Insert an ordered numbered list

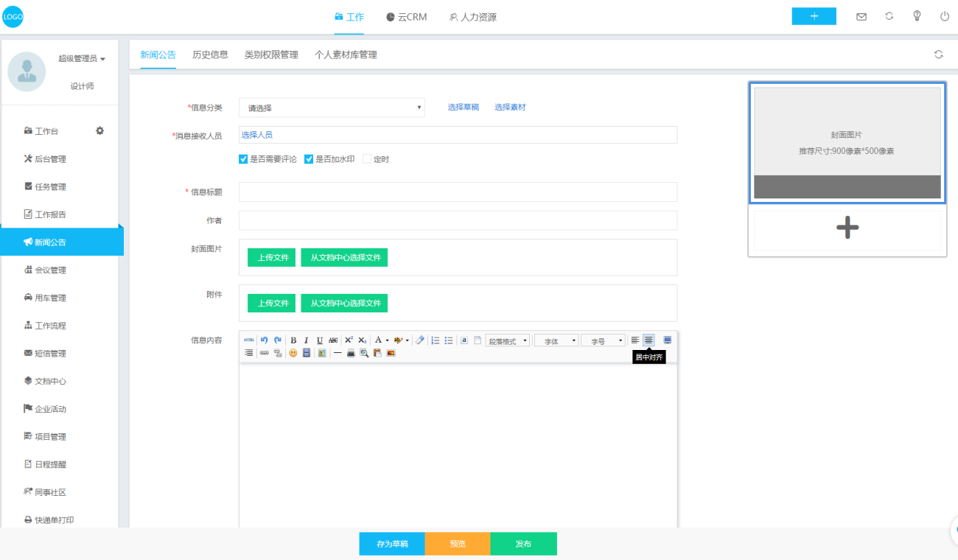click(x=436, y=340)
